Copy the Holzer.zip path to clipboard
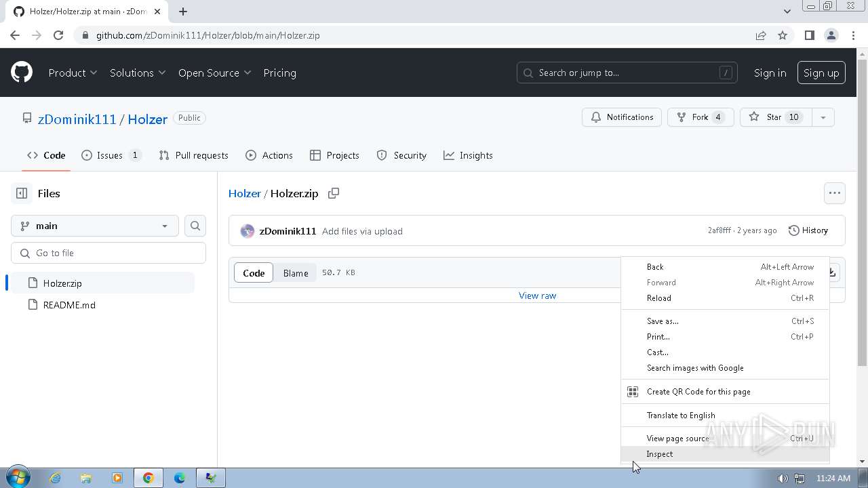Image resolution: width=868 pixels, height=488 pixels. pyautogui.click(x=334, y=193)
